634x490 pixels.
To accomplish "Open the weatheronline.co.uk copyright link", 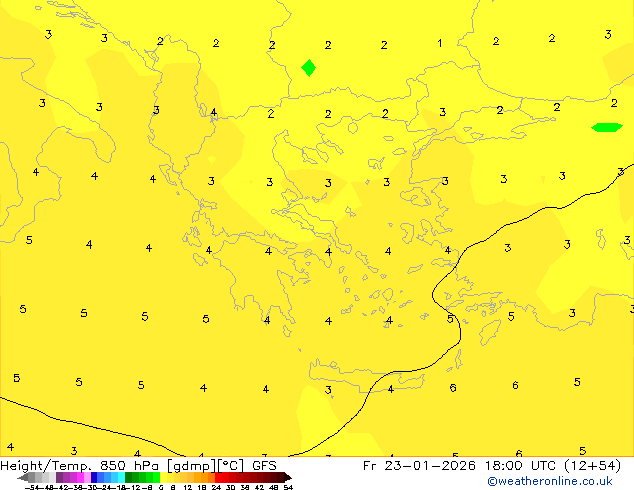I will click(550, 481).
